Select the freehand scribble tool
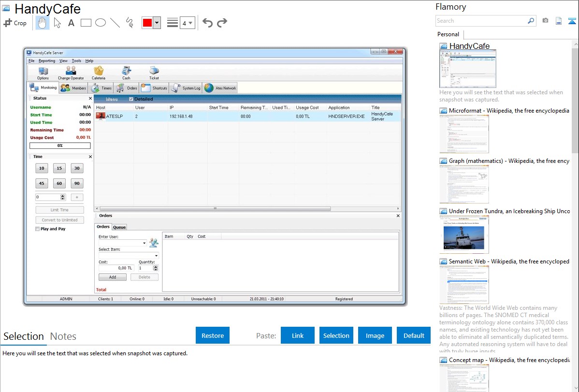Image resolution: width=579 pixels, height=392 pixels. (130, 23)
